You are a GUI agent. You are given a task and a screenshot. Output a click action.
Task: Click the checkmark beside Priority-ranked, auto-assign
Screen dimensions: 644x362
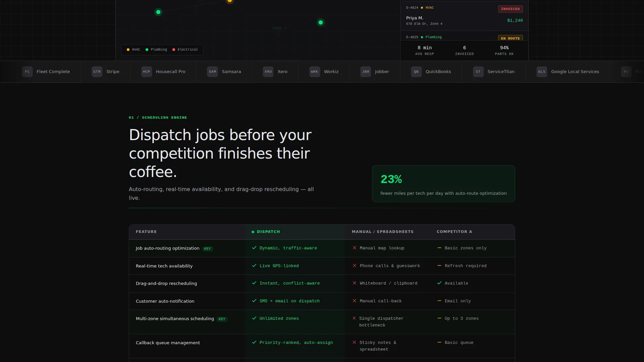[254, 342]
